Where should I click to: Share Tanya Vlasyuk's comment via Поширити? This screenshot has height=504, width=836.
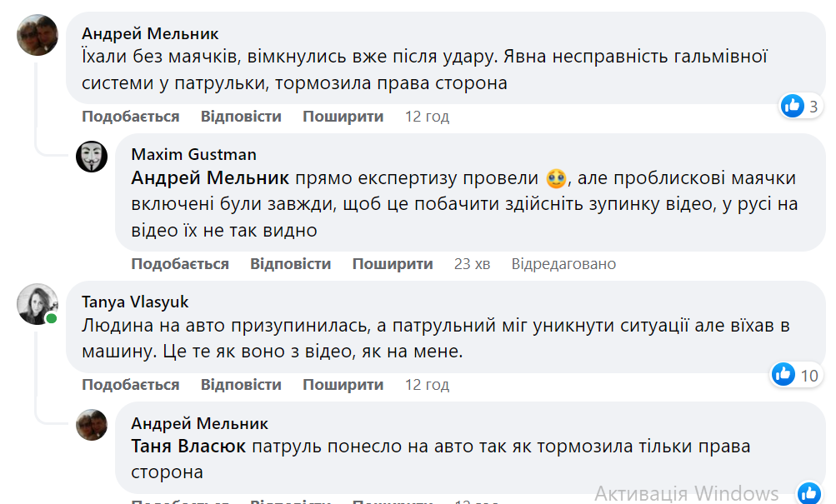coord(343,385)
